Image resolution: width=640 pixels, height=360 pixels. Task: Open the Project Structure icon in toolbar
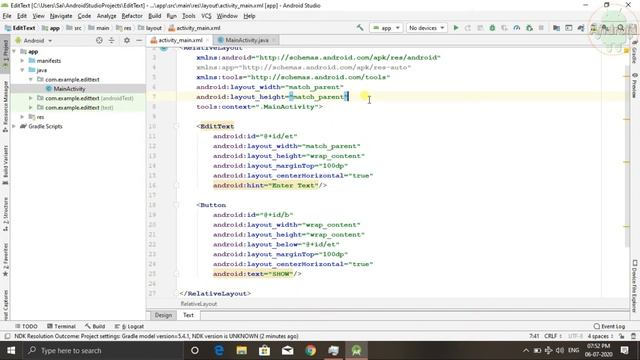[x=556, y=28]
